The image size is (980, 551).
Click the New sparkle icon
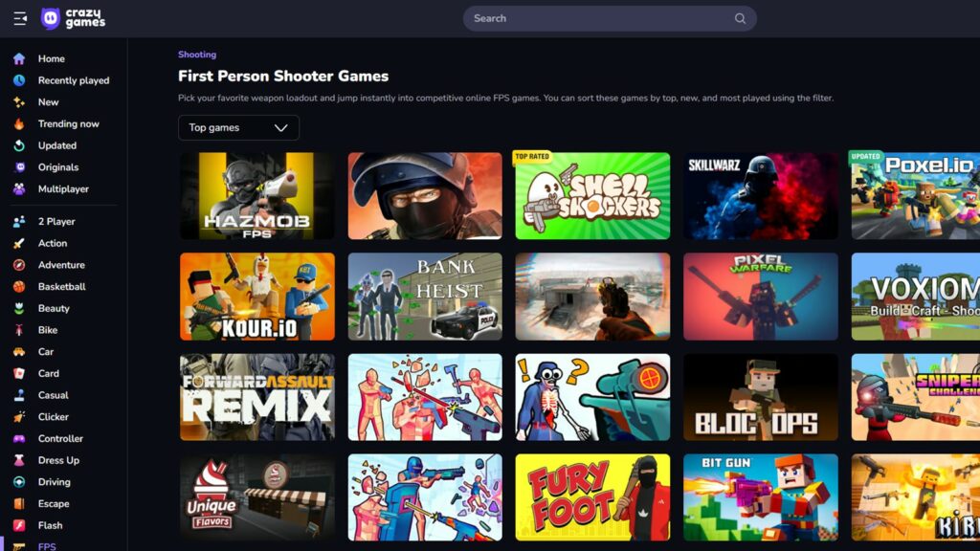(19, 102)
